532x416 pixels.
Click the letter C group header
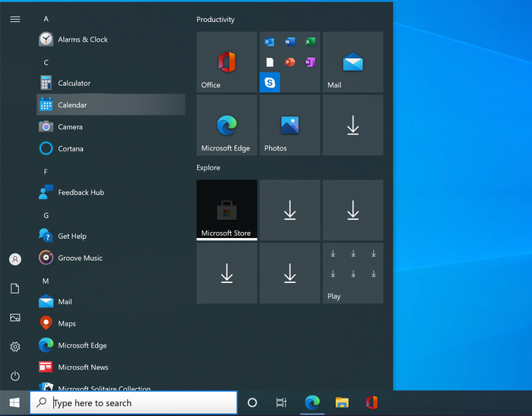46,62
